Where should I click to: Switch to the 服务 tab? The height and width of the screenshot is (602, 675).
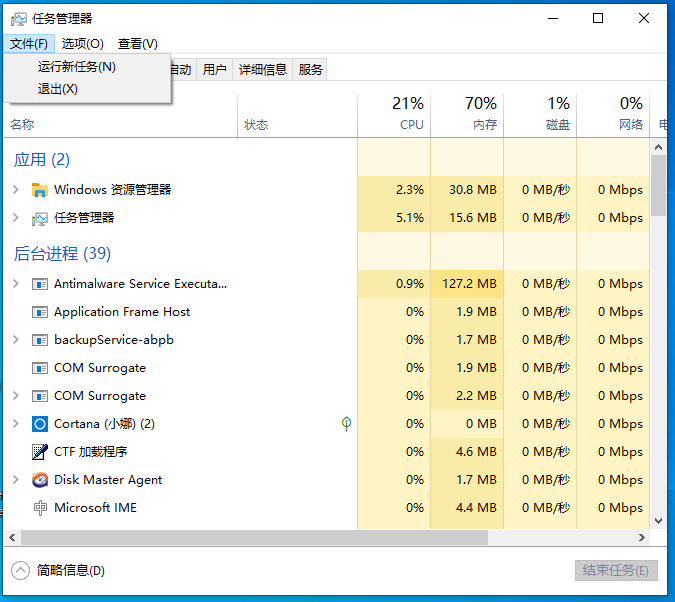pyautogui.click(x=311, y=69)
